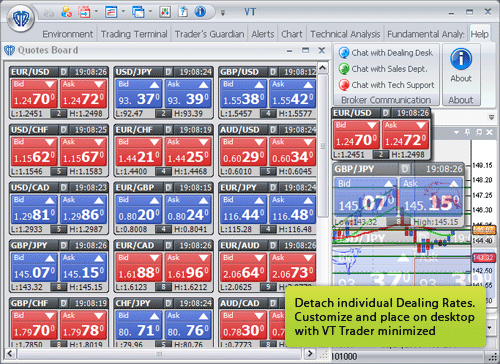Click the candlestick chart toolbar icon
This screenshot has height=364, width=500.
coord(165,12)
